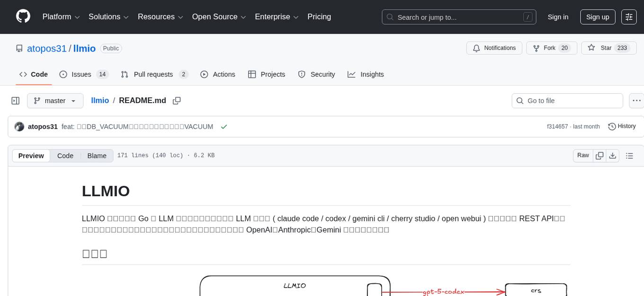
Task: Open the more options ellipsis menu
Action: pos(636,100)
